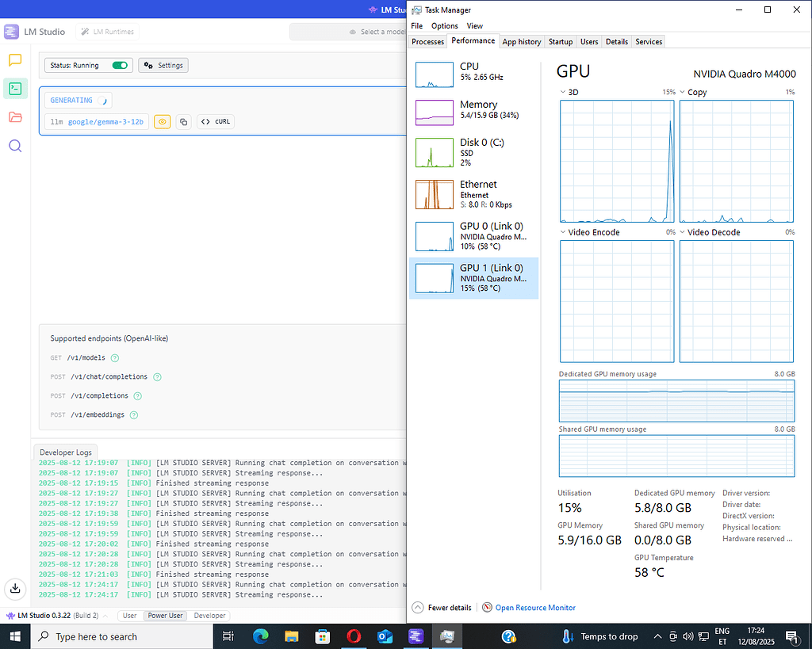The width and height of the screenshot is (812, 649).
Task: Switch to Developer mode in status bar
Action: click(x=209, y=616)
